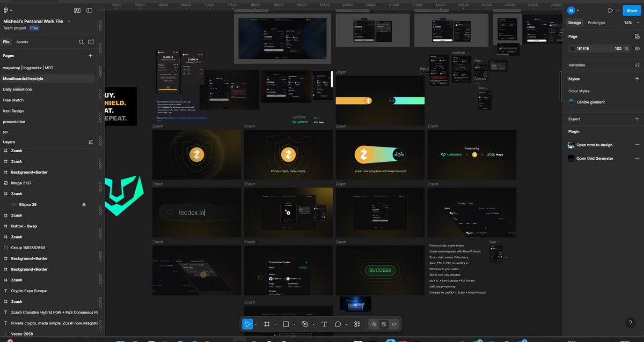Add an export setting with plus
This screenshot has height=342, width=644.
point(637,119)
